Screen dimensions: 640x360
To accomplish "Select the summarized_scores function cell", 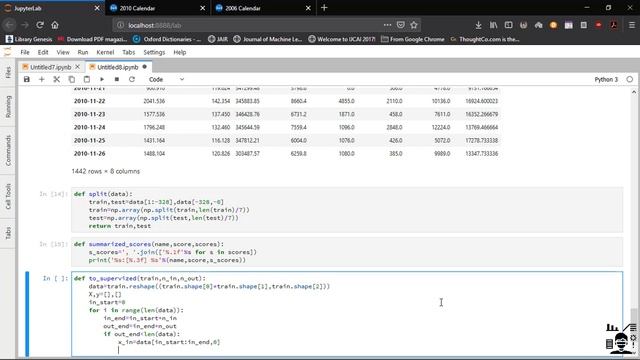I will pyautogui.click(x=347, y=252).
